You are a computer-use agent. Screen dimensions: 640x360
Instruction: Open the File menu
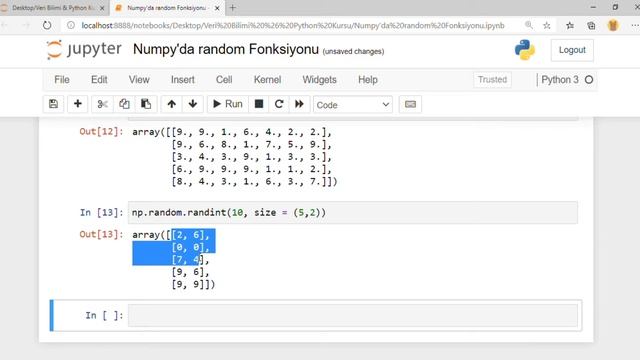click(x=62, y=80)
